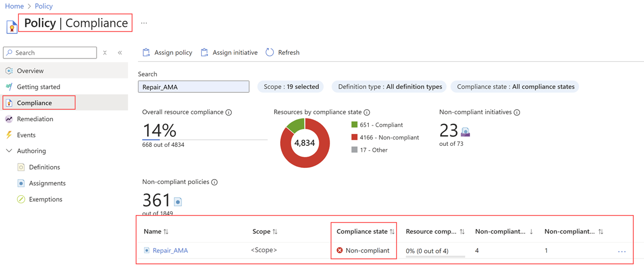Click the Assign initiative button
Screen dimensions: 644x266
(x=229, y=53)
